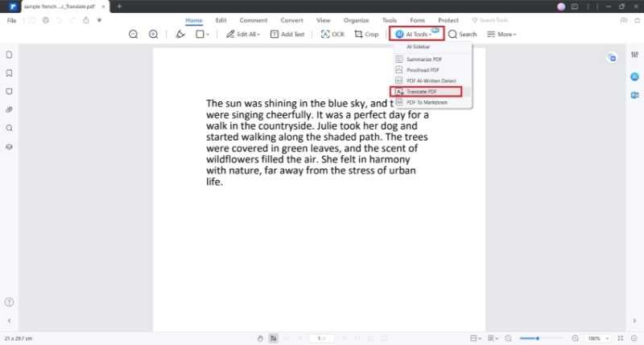Open the page layout dropdown in status bar
The image size is (644, 345).
coord(475,339)
